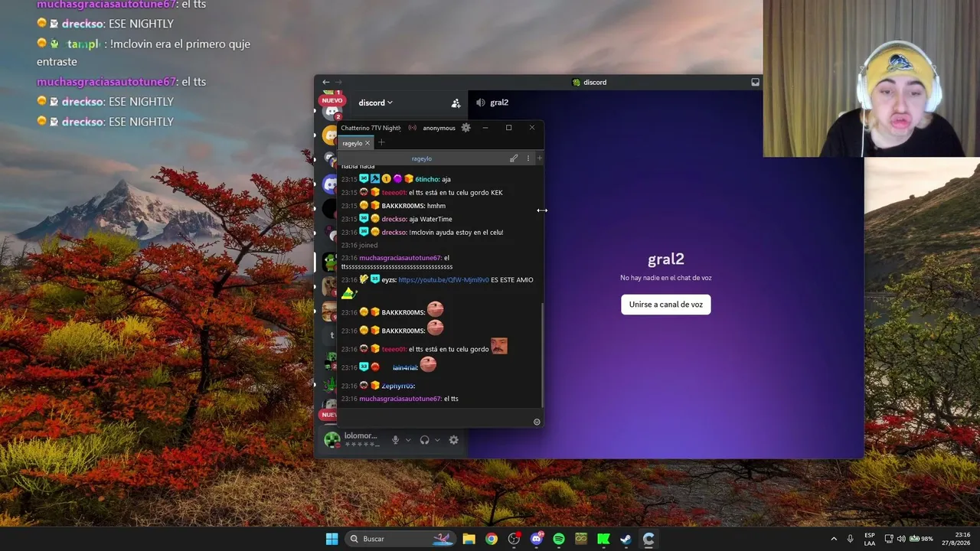Open the youtu.be link from eyzs
The image size is (980, 551).
(x=443, y=280)
